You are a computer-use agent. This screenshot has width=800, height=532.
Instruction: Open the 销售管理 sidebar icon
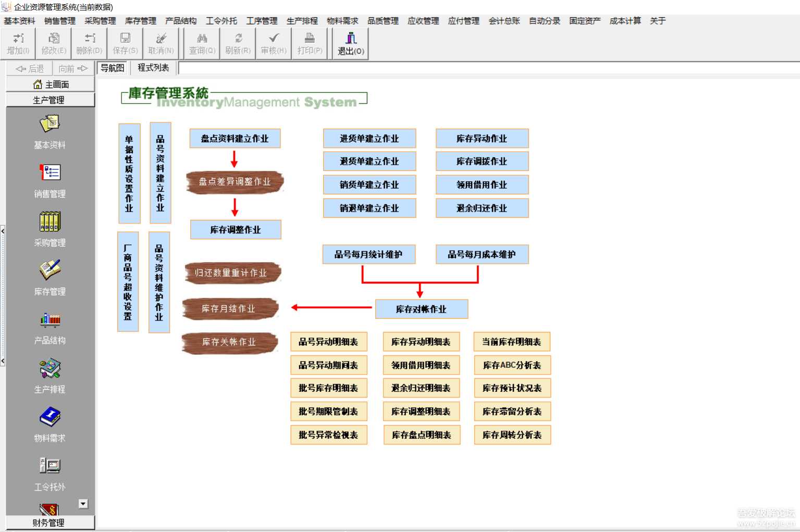tap(50, 172)
